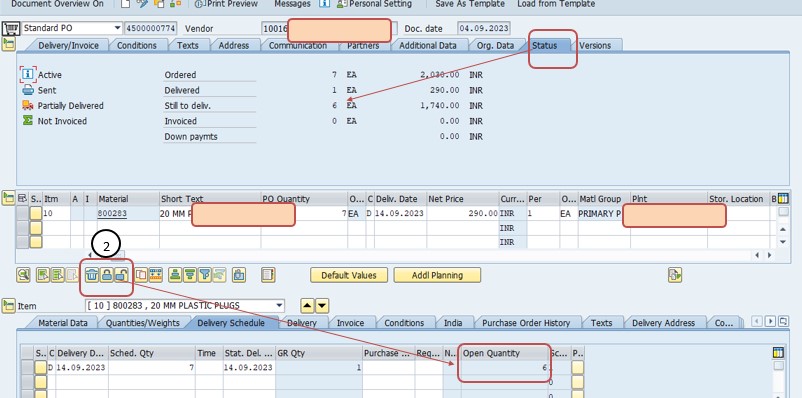802x398 pixels.
Task: Click the previous item up arrow button
Action: (307, 306)
